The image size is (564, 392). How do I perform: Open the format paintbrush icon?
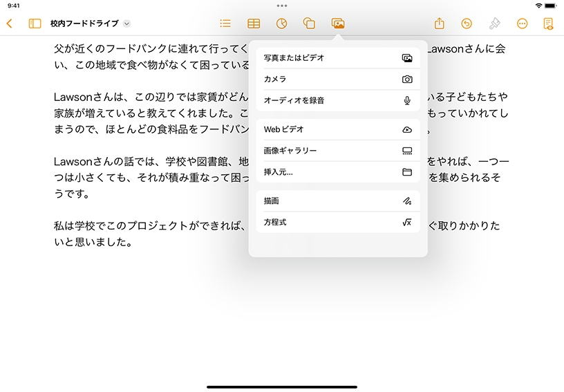(x=494, y=24)
